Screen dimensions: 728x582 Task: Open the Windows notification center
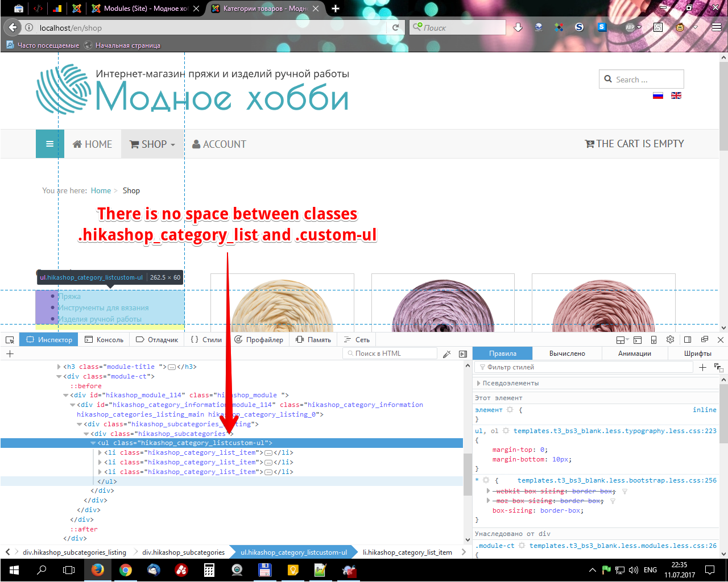click(x=710, y=570)
